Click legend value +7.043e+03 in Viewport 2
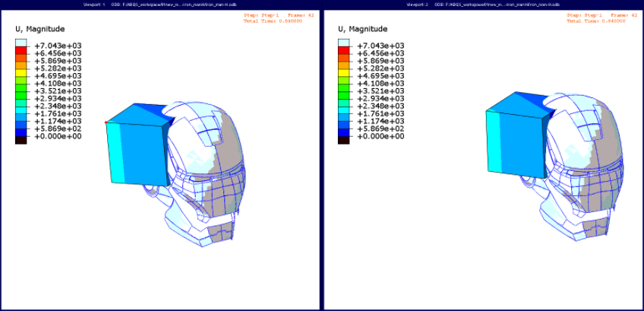The width and height of the screenshot is (644, 311). click(x=380, y=46)
